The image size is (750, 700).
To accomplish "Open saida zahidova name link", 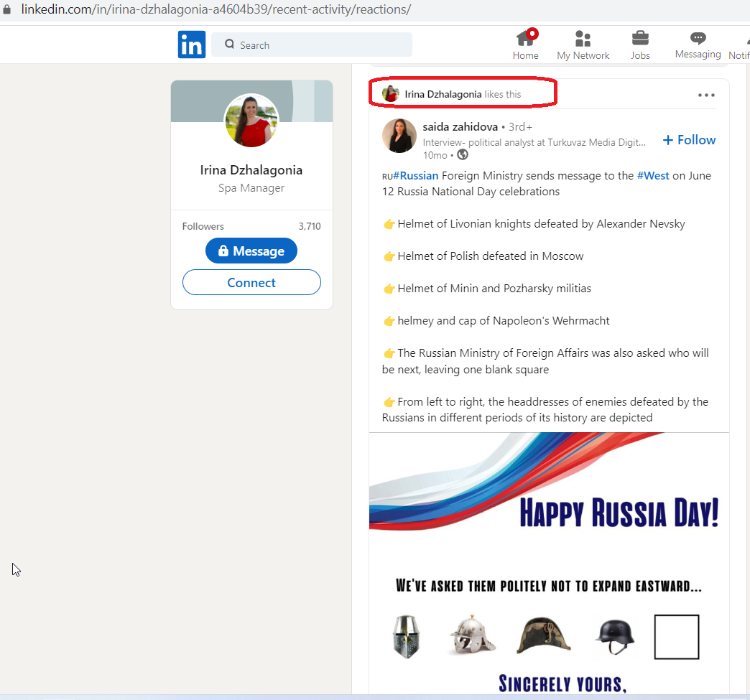I will (460, 126).
